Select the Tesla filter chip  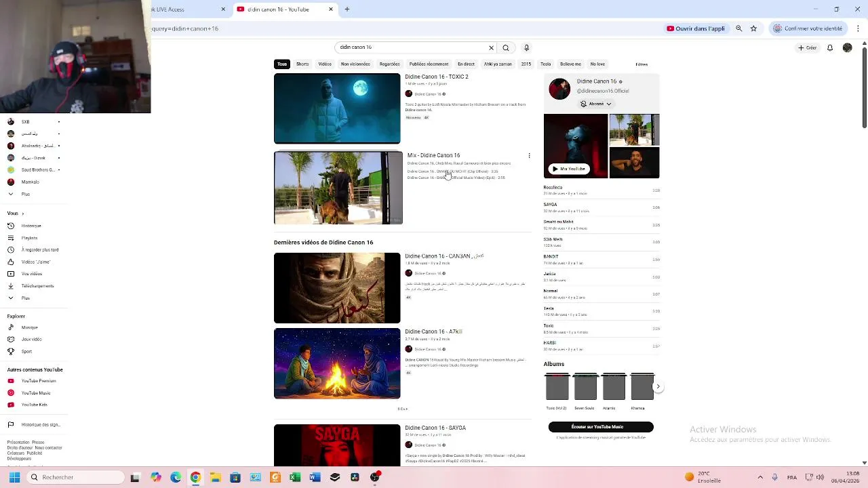[545, 64]
